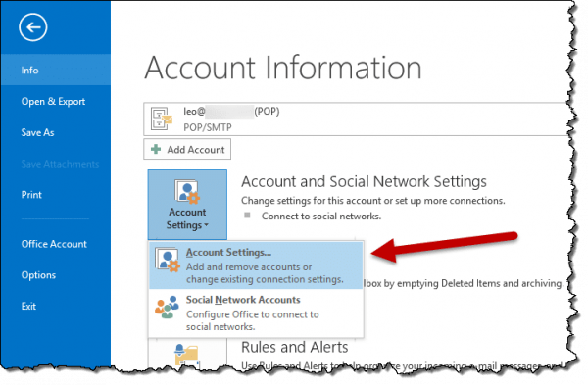Click the Rules and Alerts icon
Screen dimensions: 588x385
pyautogui.click(x=187, y=355)
